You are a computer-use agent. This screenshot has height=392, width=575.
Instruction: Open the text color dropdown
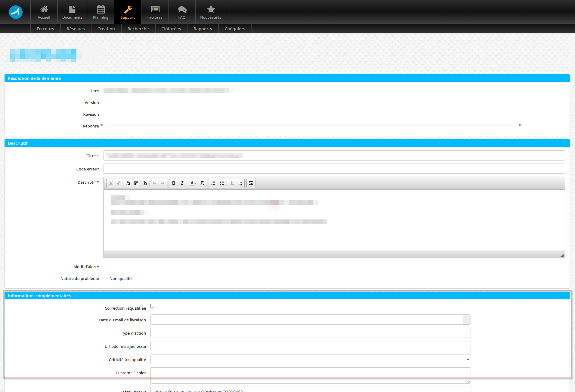click(193, 183)
